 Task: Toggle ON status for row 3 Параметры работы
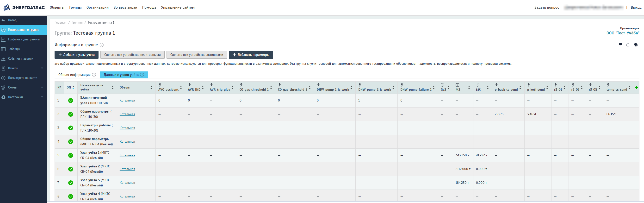pos(71,128)
